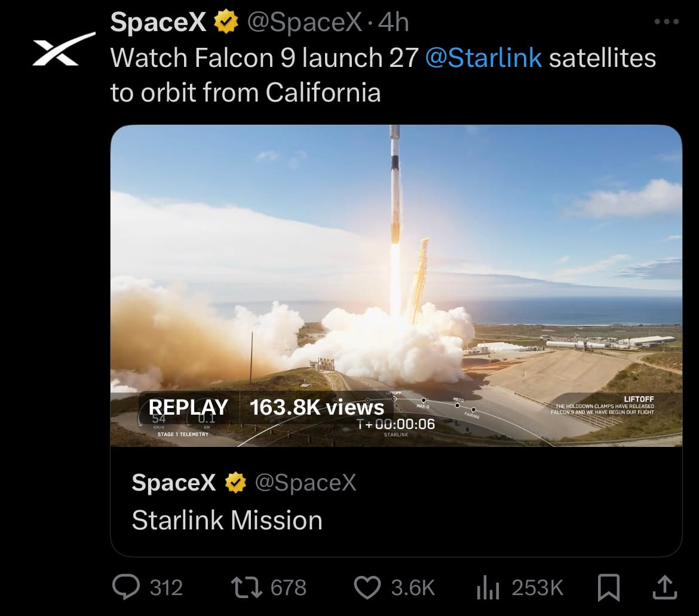This screenshot has width=699, height=616.
Task: Click the SpaceX display name at top
Action: 158,22
